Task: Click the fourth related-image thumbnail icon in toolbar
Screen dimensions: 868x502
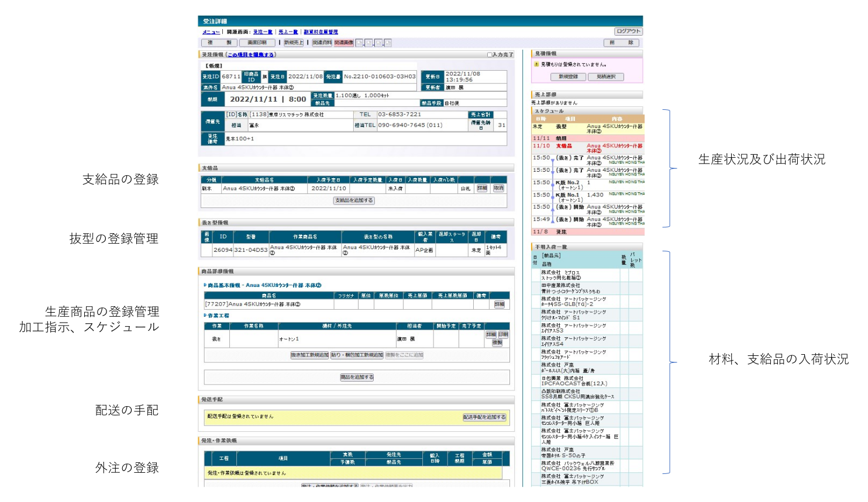Action: click(x=388, y=43)
